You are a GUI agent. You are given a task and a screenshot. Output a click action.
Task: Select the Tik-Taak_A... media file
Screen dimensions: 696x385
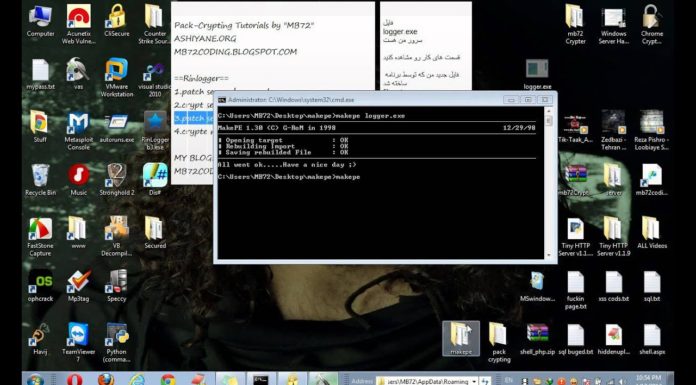point(575,127)
